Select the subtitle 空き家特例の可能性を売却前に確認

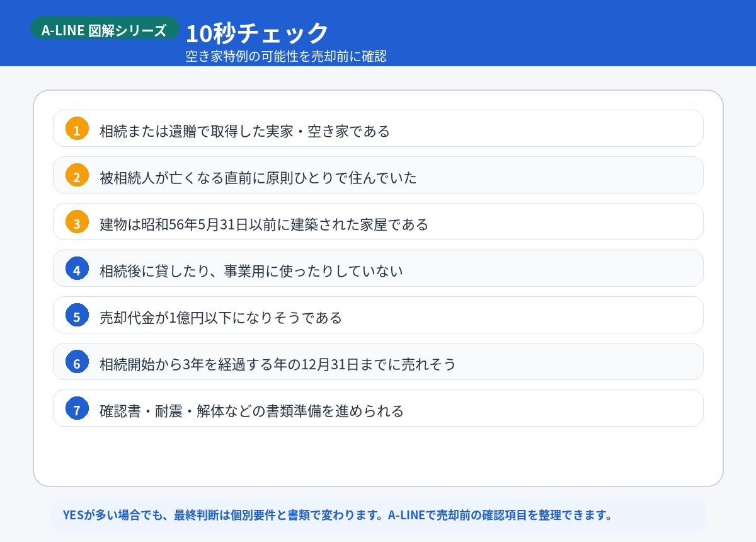[286, 56]
